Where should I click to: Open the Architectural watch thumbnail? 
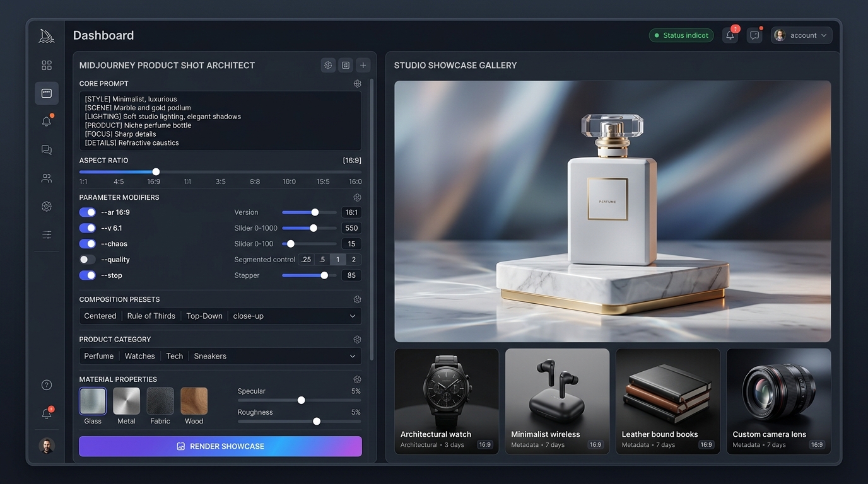pyautogui.click(x=447, y=401)
